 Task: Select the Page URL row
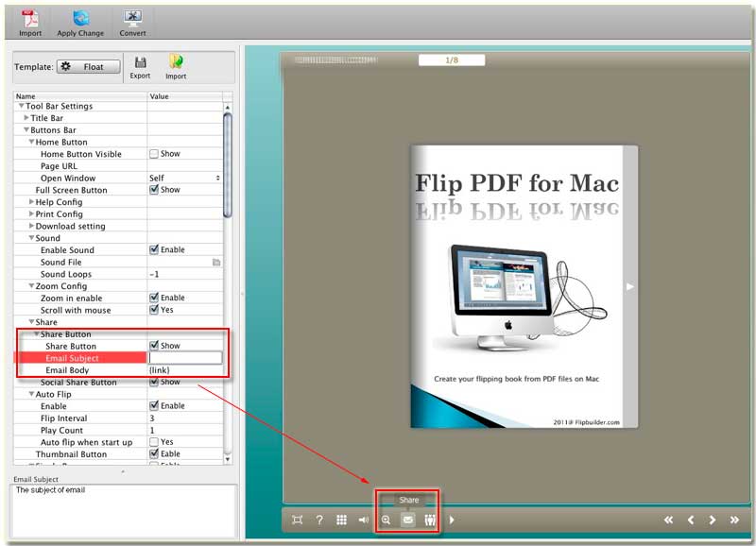(x=118, y=165)
